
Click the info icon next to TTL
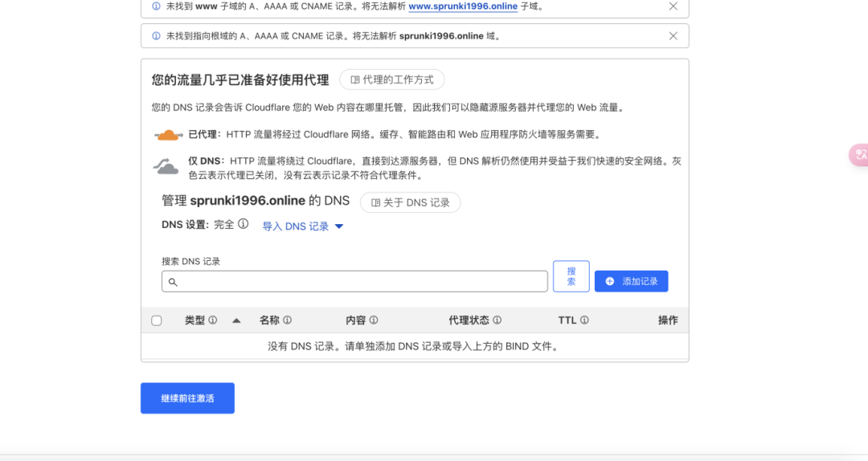(584, 320)
